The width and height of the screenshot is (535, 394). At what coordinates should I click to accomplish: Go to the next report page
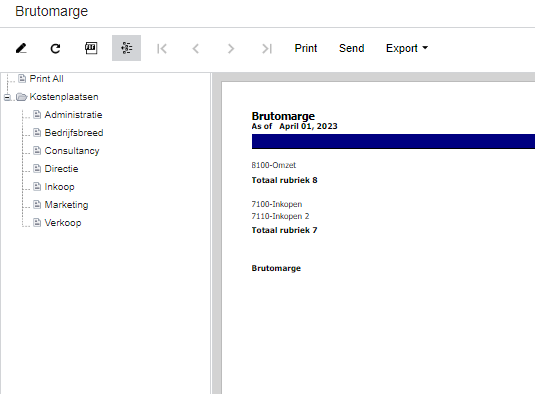231,48
